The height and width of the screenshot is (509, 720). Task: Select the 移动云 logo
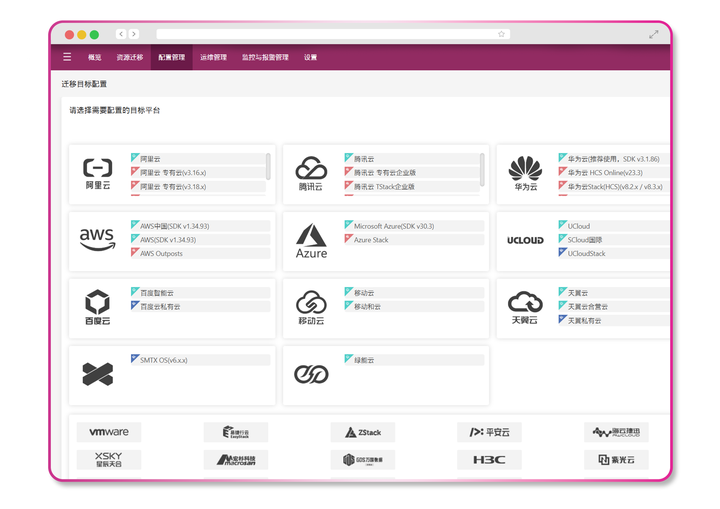(x=311, y=307)
